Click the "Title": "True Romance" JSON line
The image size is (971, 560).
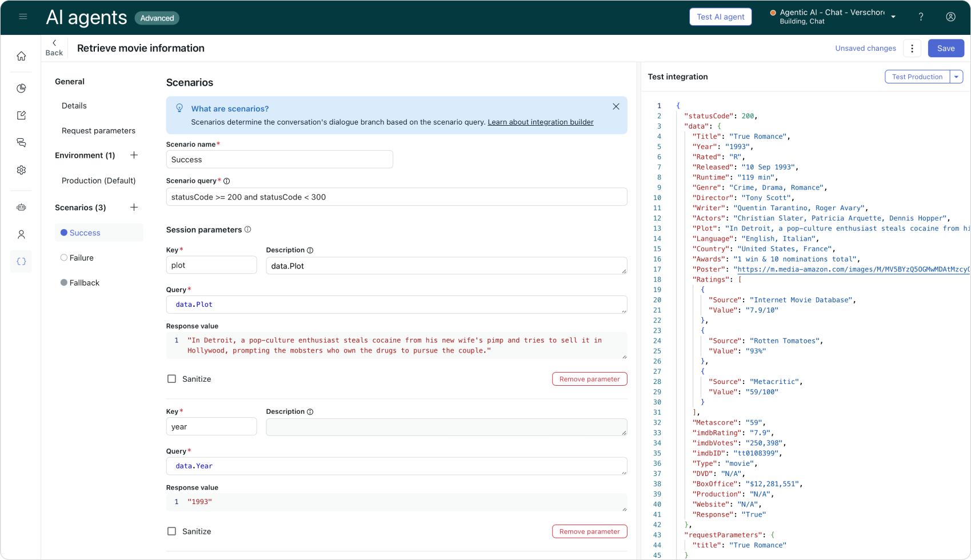(741, 137)
